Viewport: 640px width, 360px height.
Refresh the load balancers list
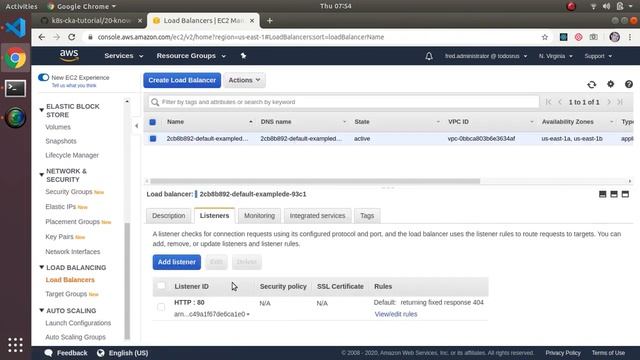(x=591, y=84)
